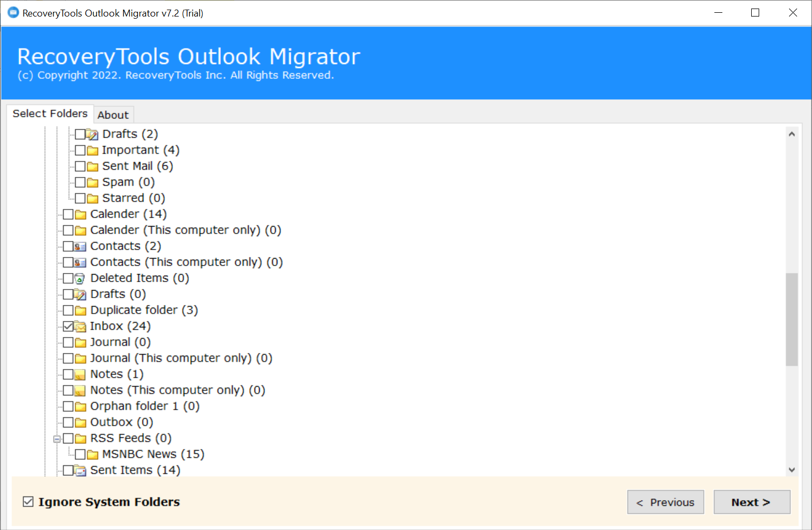
Task: Toggle Ignore System Folders checkbox
Action: [28, 502]
